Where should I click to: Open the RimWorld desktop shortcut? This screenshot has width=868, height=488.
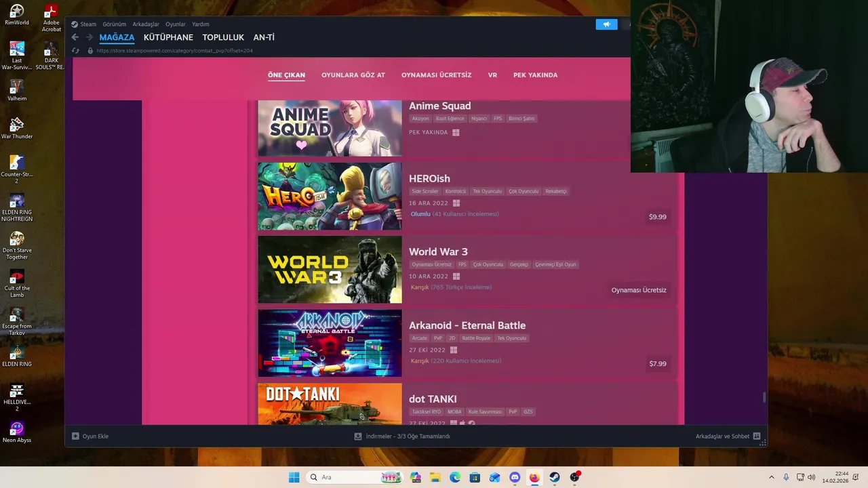tap(17, 15)
